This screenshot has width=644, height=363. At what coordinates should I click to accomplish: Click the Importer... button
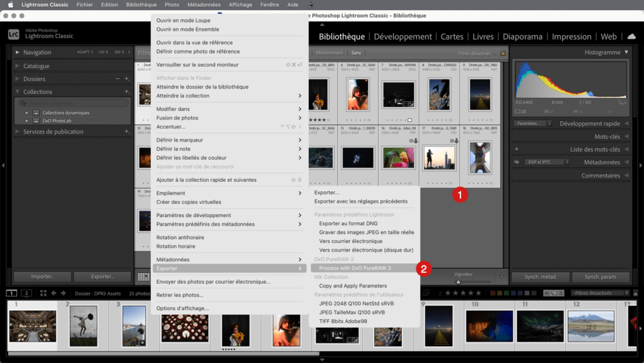42,277
